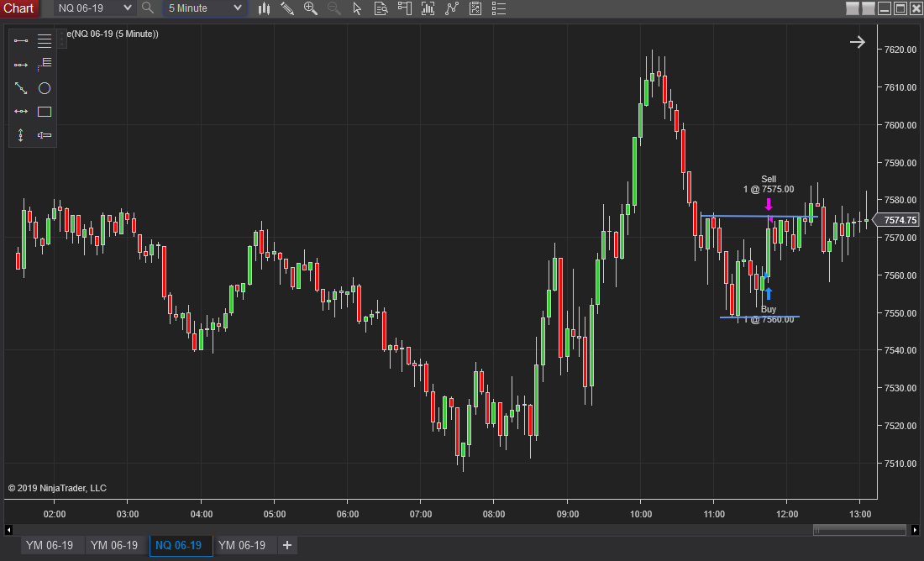
Task: Click the scrollbar left arrow
Action: tap(8, 530)
